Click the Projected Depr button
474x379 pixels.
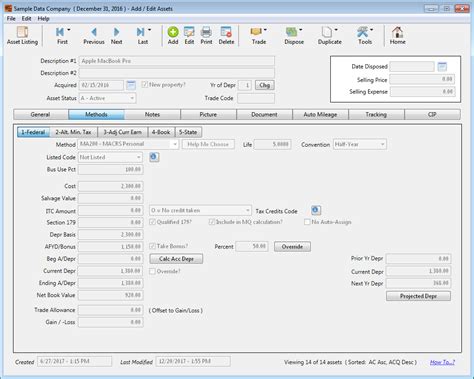pyautogui.click(x=418, y=296)
